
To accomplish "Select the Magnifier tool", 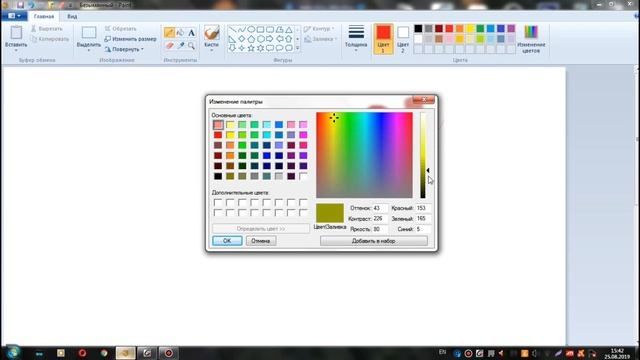I will (x=191, y=45).
